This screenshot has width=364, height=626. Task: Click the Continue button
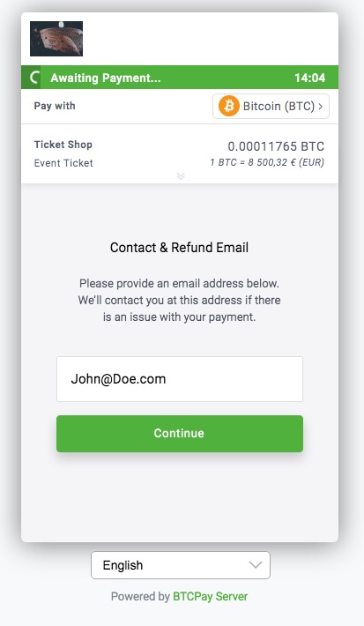pyautogui.click(x=180, y=434)
